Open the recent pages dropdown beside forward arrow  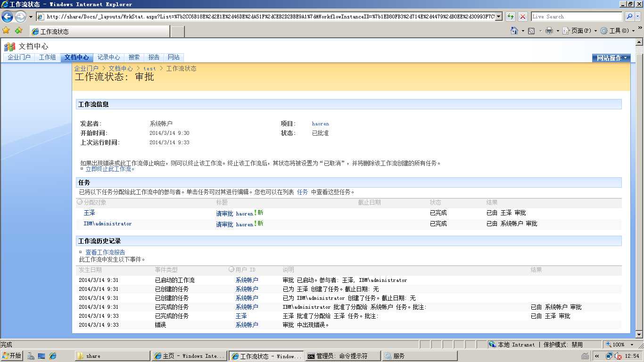[x=31, y=16]
